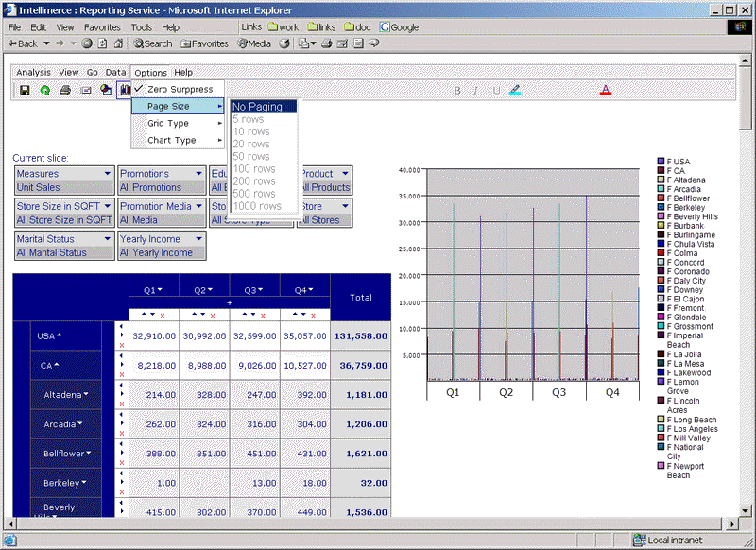Select Grid Type submenu item

178,123
